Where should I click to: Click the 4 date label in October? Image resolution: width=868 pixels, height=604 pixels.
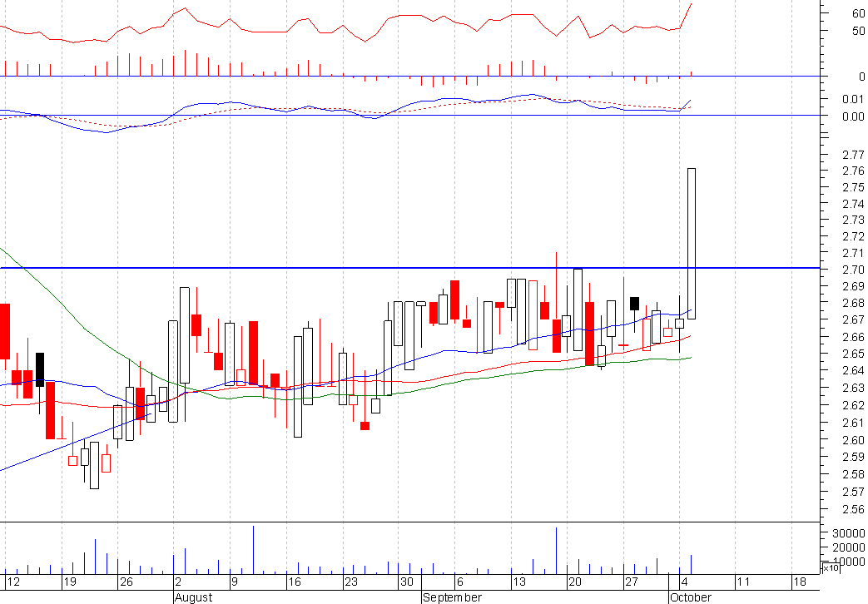pos(684,582)
